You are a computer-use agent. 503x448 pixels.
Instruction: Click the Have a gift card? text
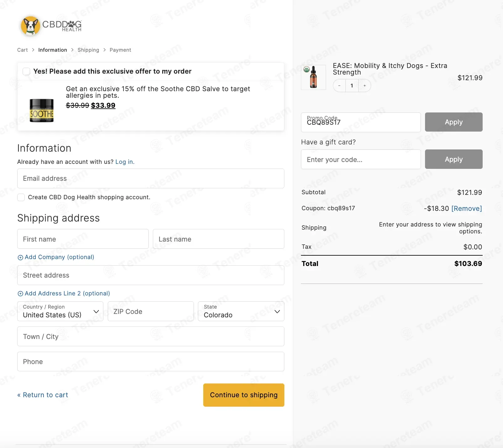pyautogui.click(x=329, y=142)
